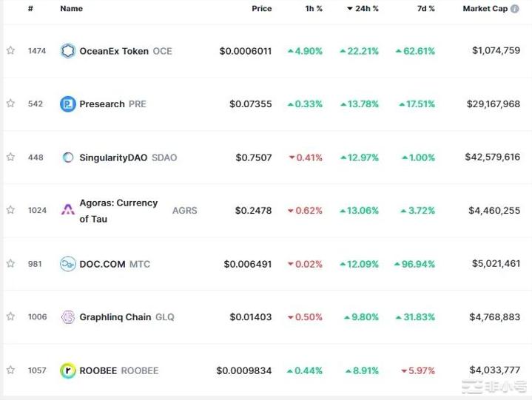Click the Agoras coin logo
Image resolution: width=532 pixels, height=400 pixels.
(x=68, y=210)
